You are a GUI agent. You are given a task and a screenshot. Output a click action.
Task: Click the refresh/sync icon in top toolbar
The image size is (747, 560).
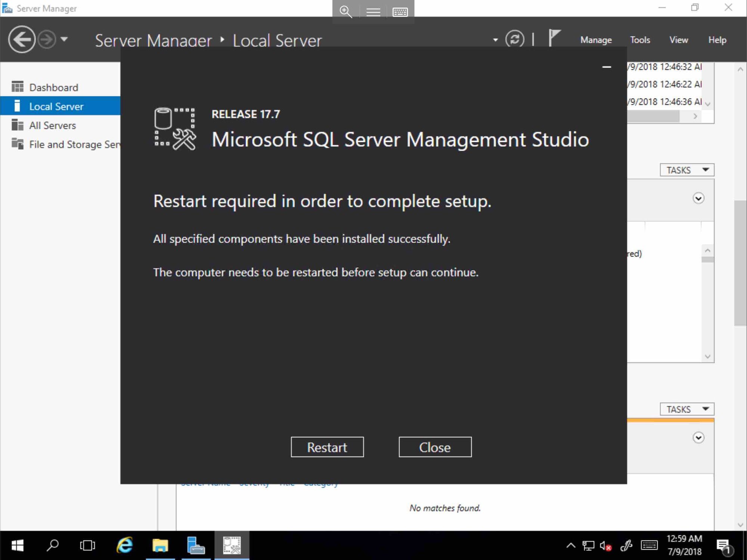(x=515, y=39)
